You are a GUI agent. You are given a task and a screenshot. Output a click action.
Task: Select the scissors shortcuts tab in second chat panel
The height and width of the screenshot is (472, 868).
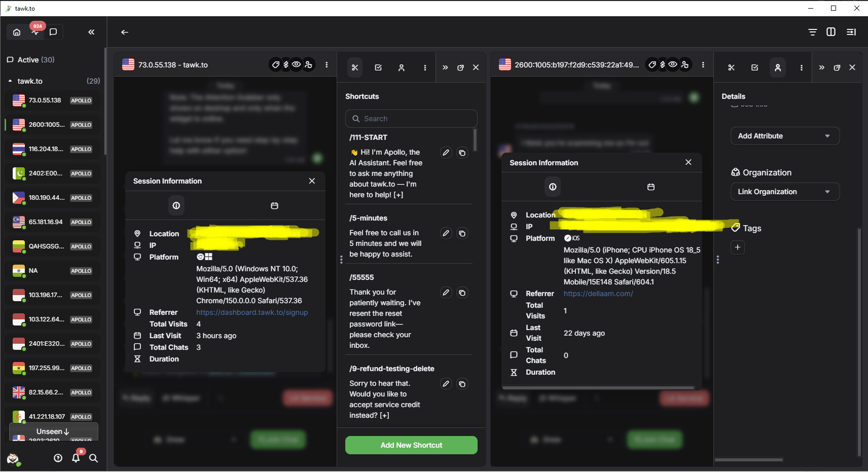(731, 67)
